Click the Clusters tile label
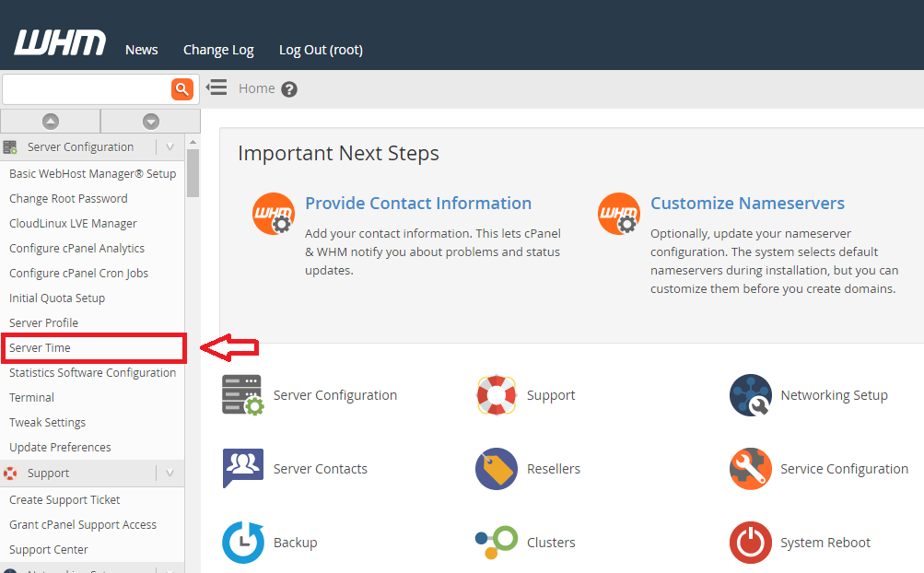 [x=551, y=543]
